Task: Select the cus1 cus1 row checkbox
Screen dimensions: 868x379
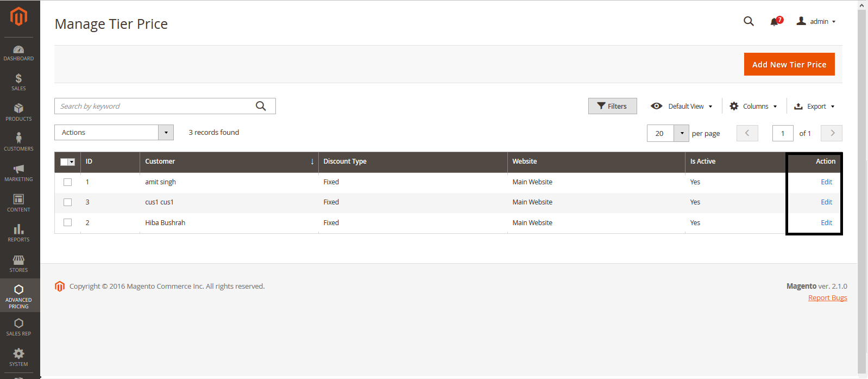Action: coord(68,202)
